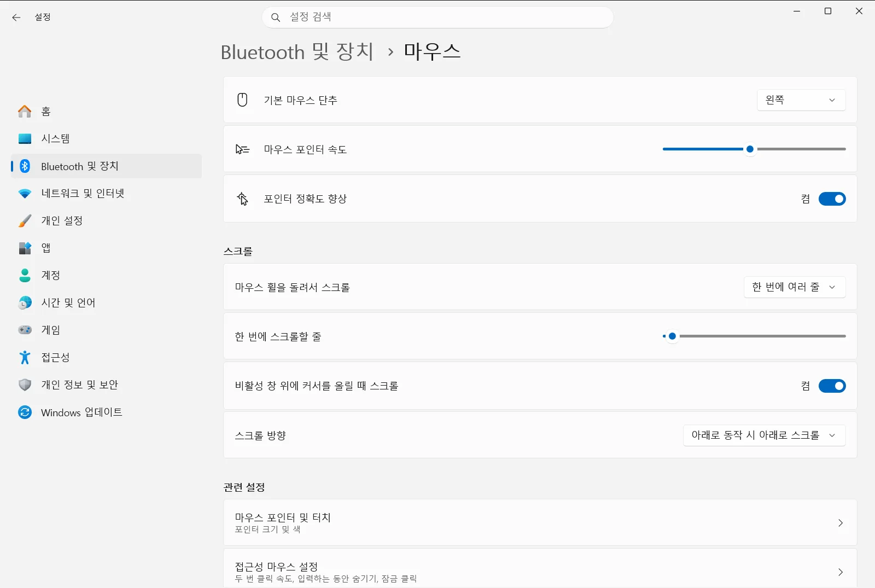The image size is (875, 588).
Task: Click the 관련 설정 section heading
Action: [x=244, y=487]
